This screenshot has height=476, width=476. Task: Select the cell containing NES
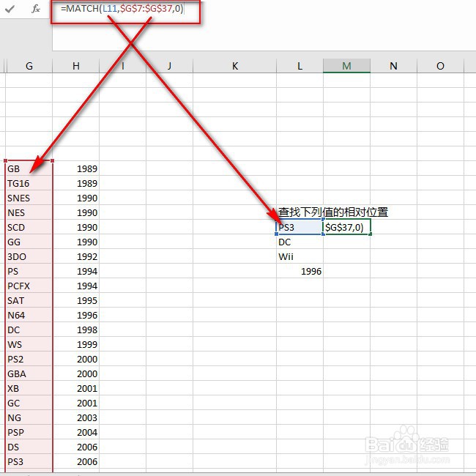29,212
